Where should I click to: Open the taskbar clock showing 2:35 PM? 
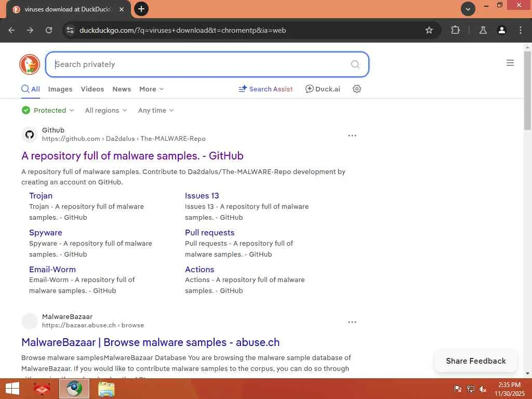point(509,389)
